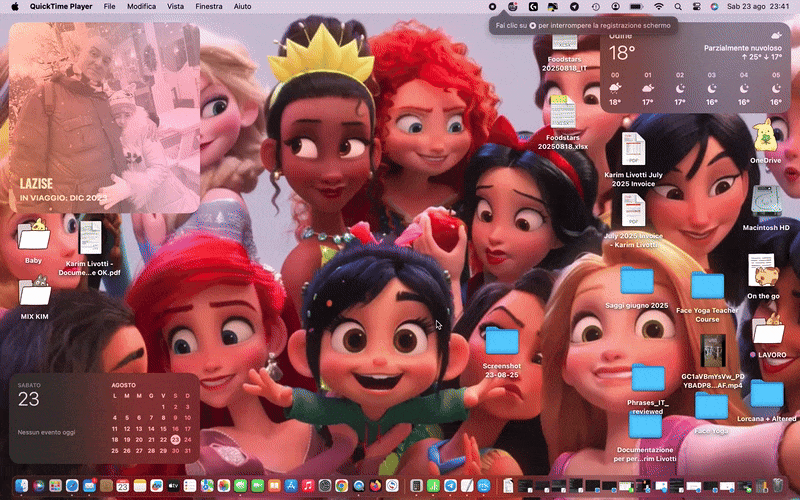Launch Apple TV from the Dock

point(173,485)
